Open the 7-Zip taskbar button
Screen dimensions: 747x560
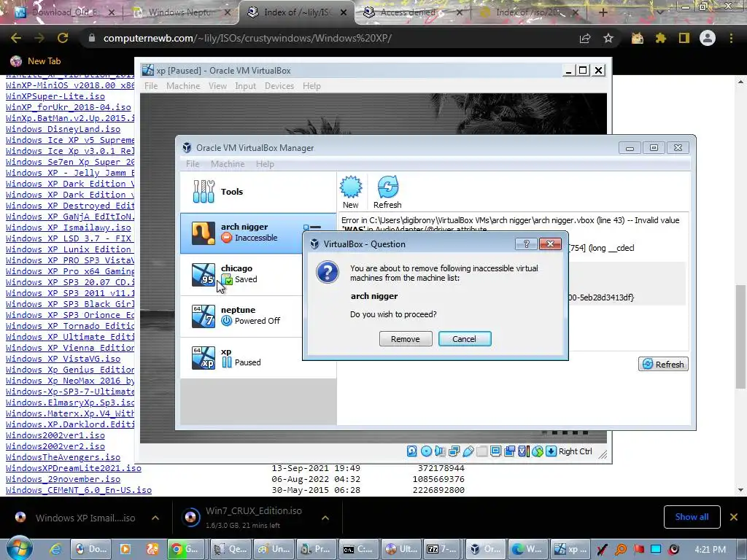(x=441, y=549)
